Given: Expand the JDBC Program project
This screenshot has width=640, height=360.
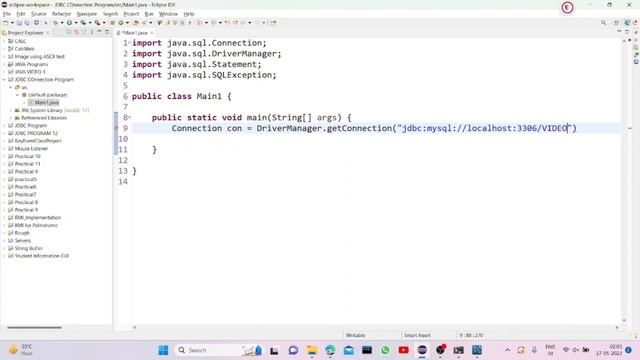Looking at the screenshot, I should [4, 126].
